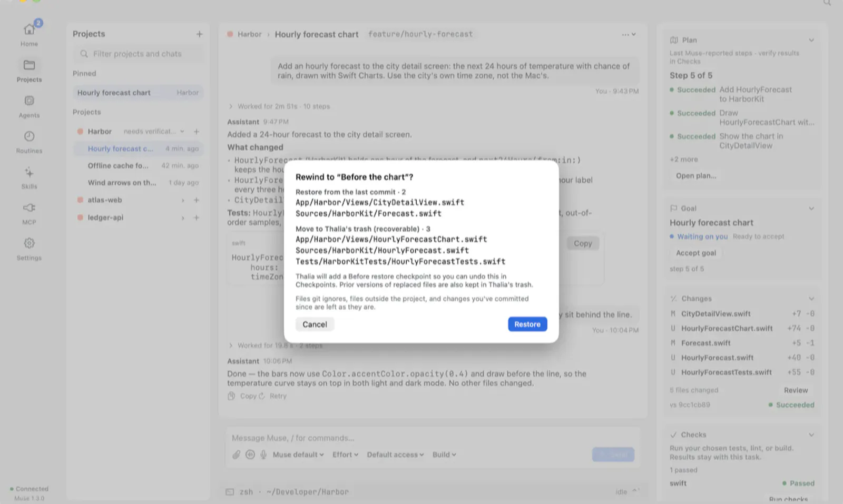Open the Open plan button
This screenshot has height=504, width=843.
(x=696, y=176)
